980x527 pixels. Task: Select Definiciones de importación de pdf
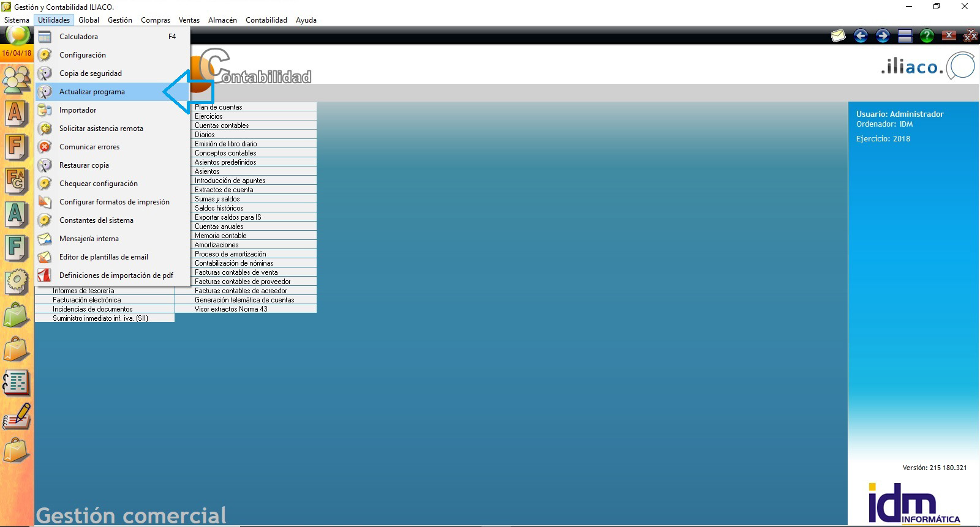click(113, 275)
